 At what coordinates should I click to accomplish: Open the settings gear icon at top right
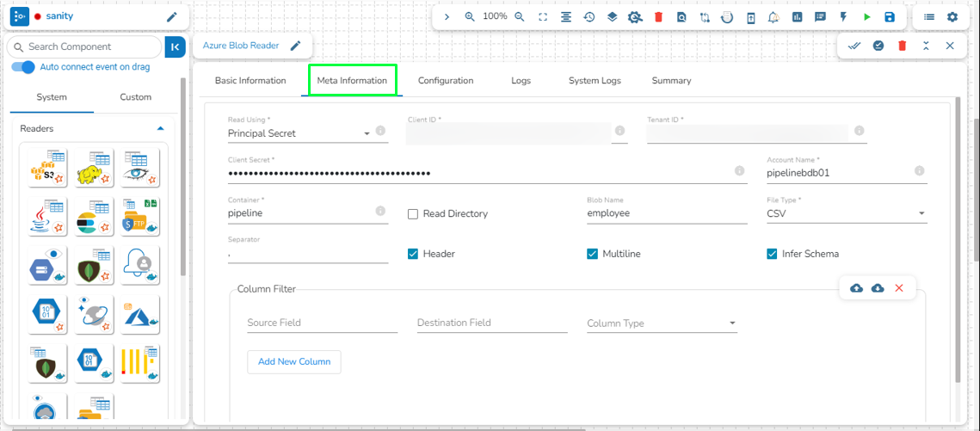point(952,17)
